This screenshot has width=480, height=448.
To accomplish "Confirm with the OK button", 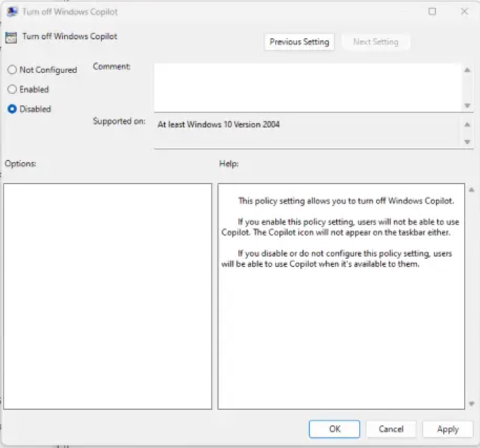I will point(335,429).
